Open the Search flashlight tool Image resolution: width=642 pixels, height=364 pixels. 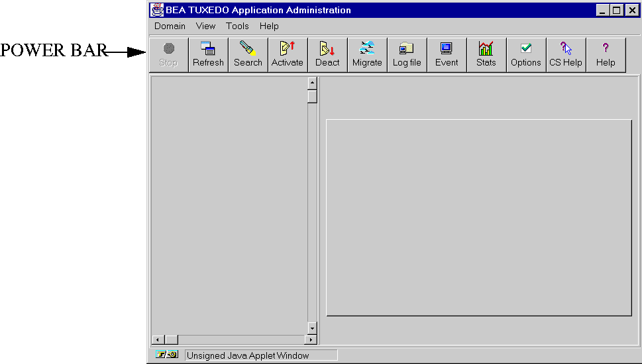(x=248, y=55)
